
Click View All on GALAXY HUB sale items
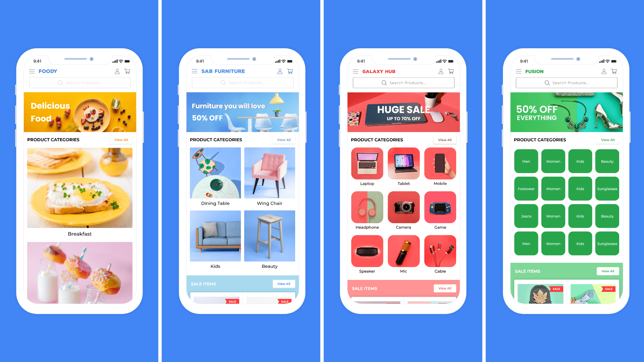pyautogui.click(x=445, y=288)
